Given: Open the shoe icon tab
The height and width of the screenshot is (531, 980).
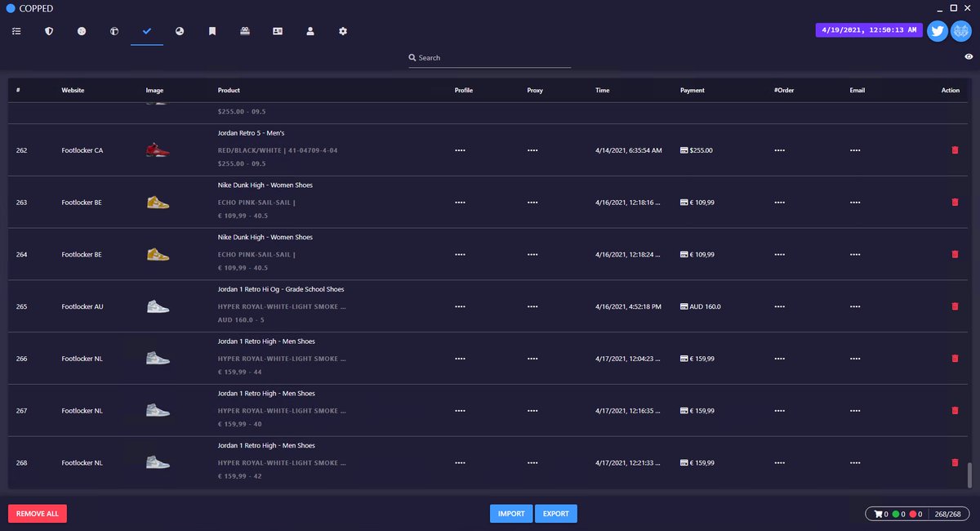Looking at the screenshot, I should point(245,31).
